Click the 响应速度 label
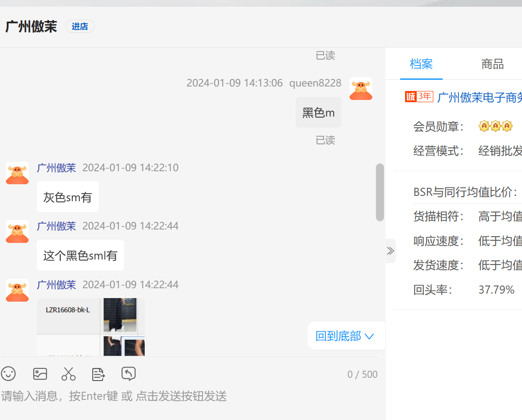The image size is (522, 420). [x=438, y=241]
